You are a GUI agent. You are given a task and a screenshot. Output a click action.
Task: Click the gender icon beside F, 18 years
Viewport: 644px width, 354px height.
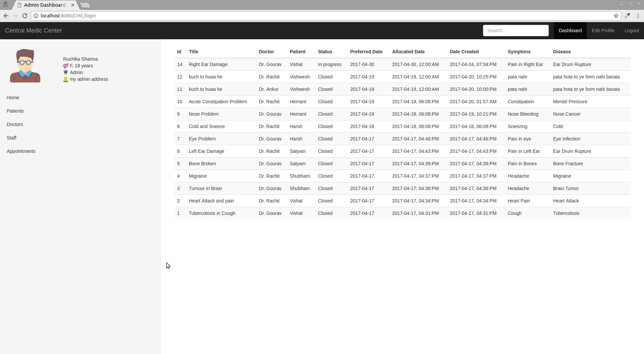pos(66,66)
